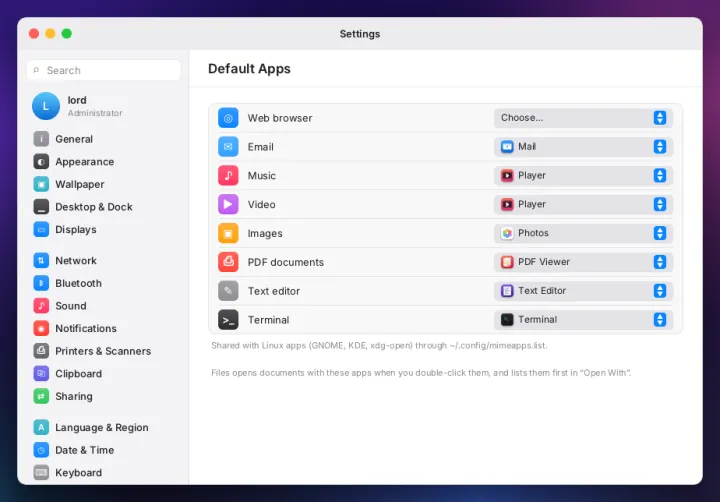Click the 'Shared with Linux apps' note

click(379, 345)
